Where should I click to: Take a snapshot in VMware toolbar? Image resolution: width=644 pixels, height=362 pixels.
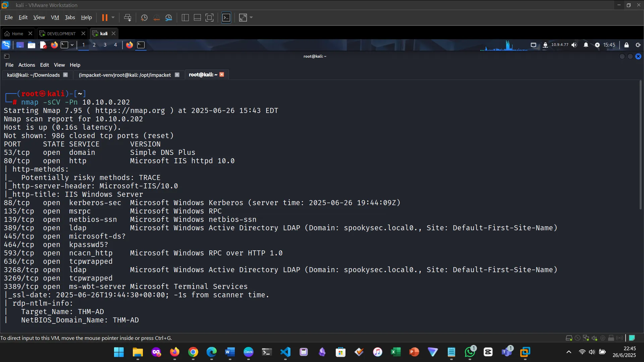[144, 17]
